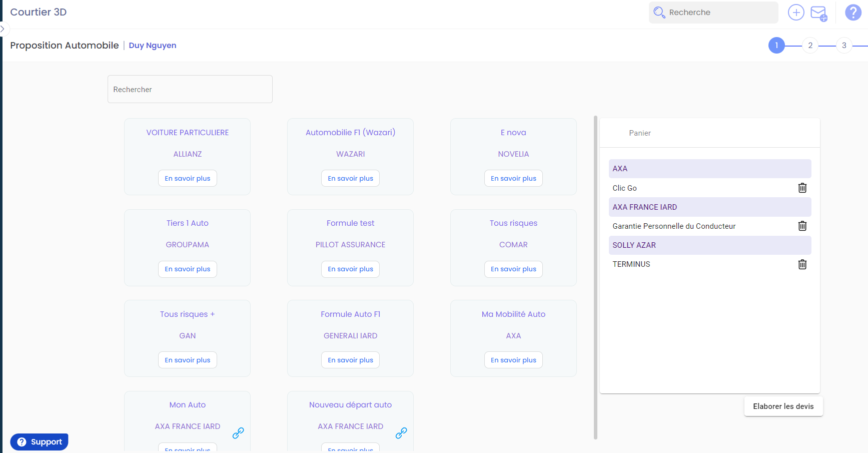Click En savoir plus for Formule Auto F1

point(351,360)
